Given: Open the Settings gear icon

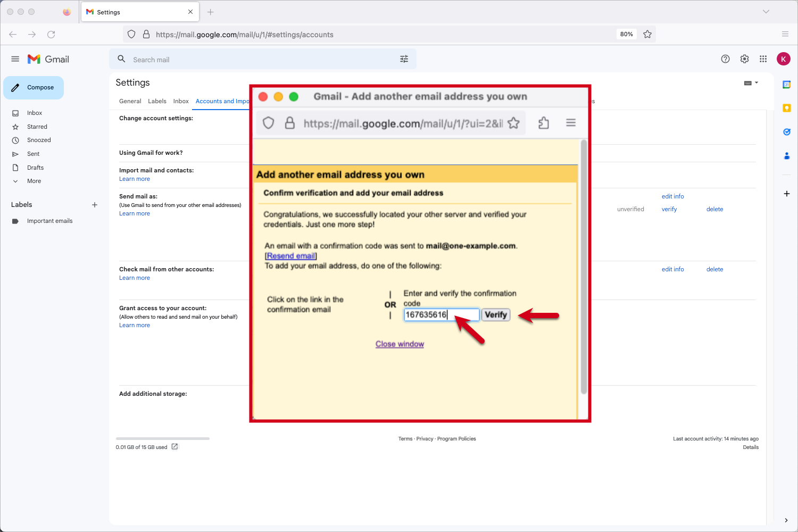Looking at the screenshot, I should tap(744, 59).
